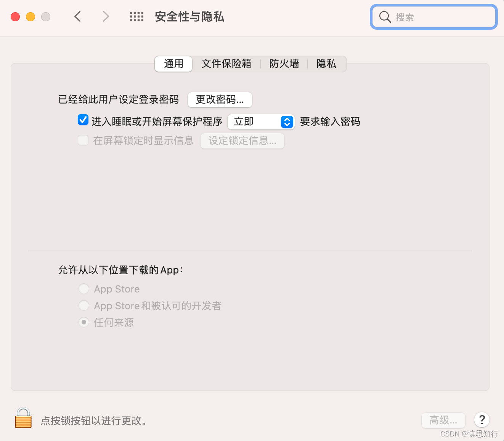Click the back navigation arrow
This screenshot has height=441, width=504.
[78, 16]
